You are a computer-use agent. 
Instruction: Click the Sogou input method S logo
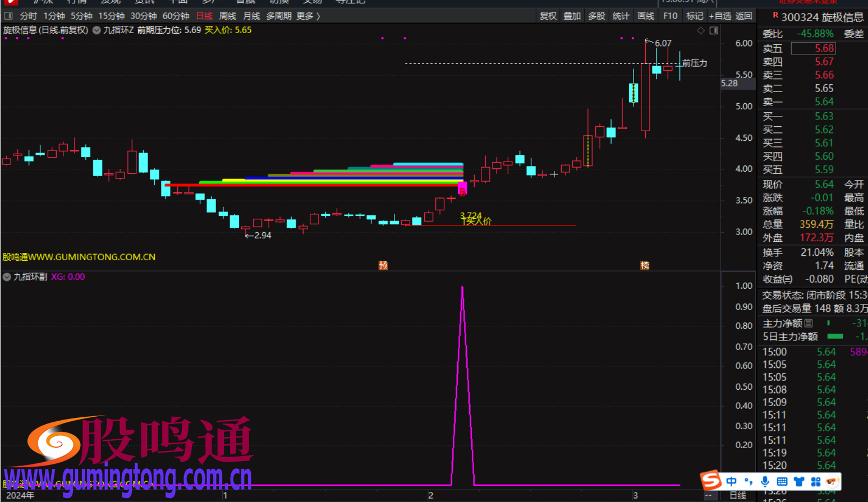click(711, 481)
